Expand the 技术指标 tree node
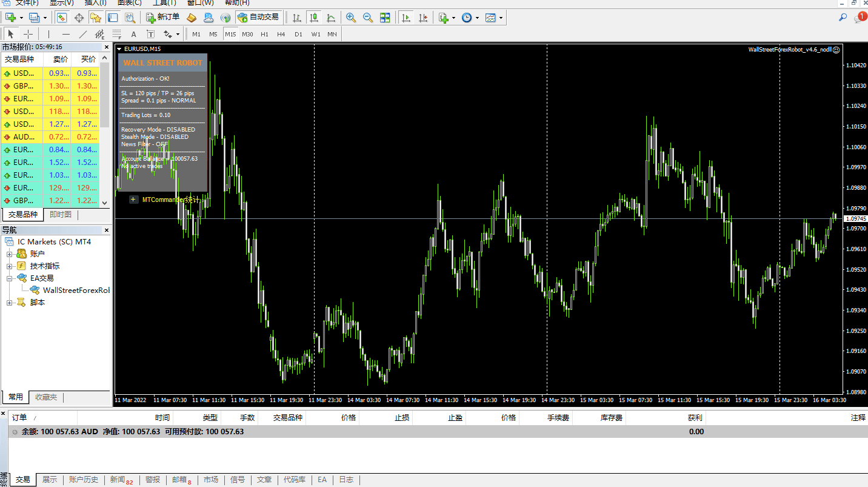This screenshot has width=868, height=487. (10, 266)
